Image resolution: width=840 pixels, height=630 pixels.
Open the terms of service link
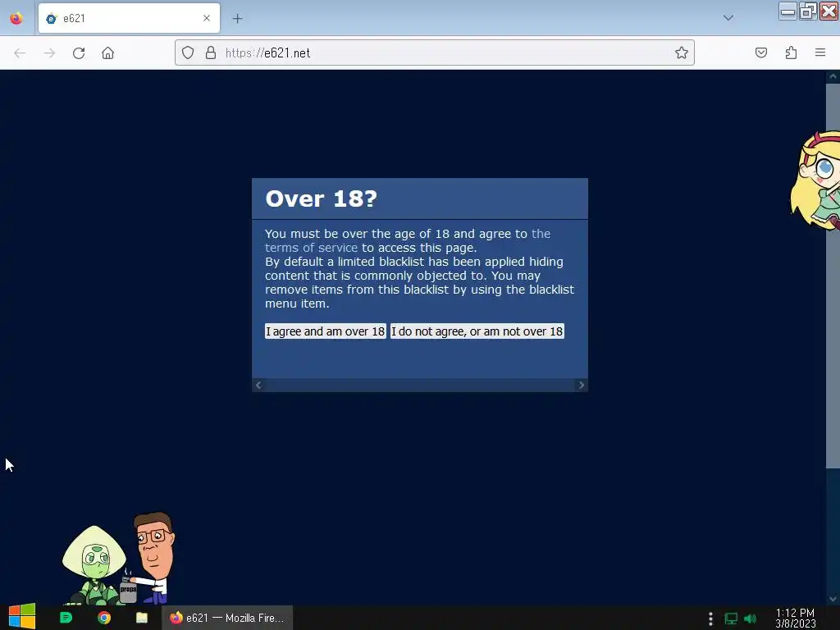[x=311, y=248]
